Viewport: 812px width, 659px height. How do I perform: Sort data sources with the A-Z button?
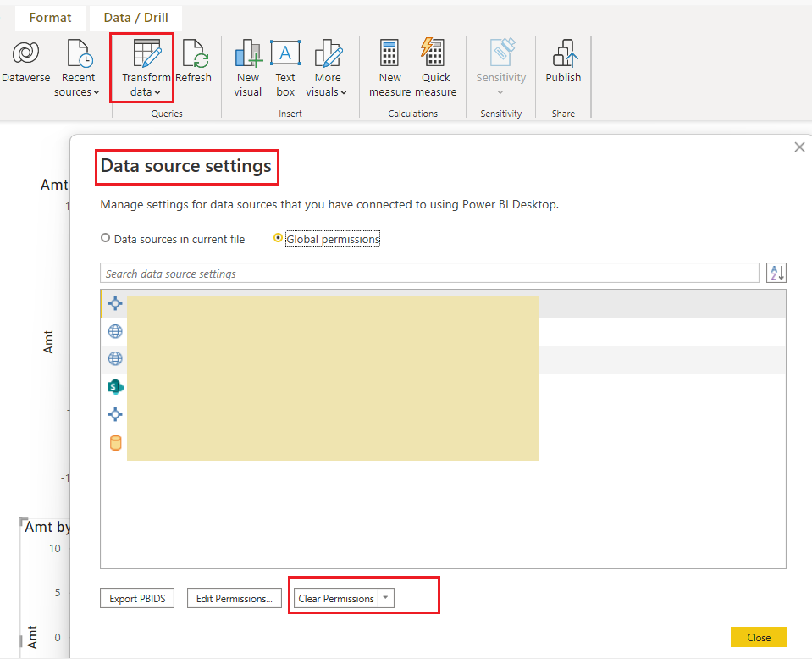tap(776, 273)
